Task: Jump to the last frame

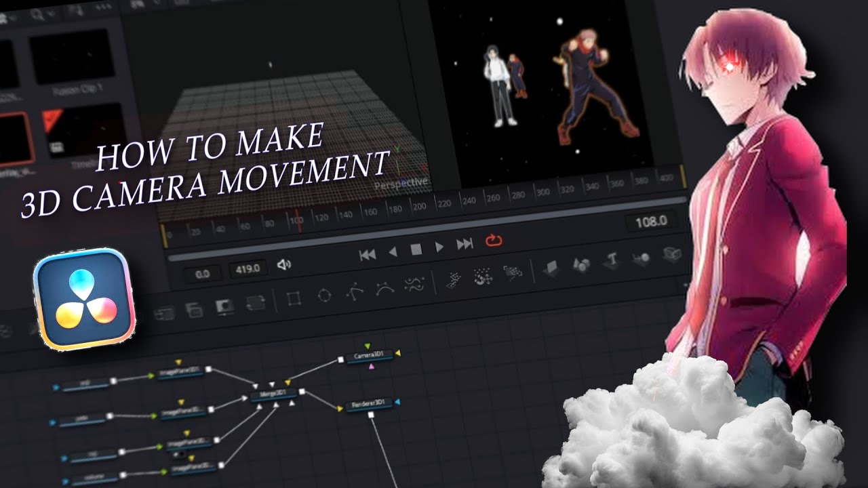Action: click(x=465, y=245)
